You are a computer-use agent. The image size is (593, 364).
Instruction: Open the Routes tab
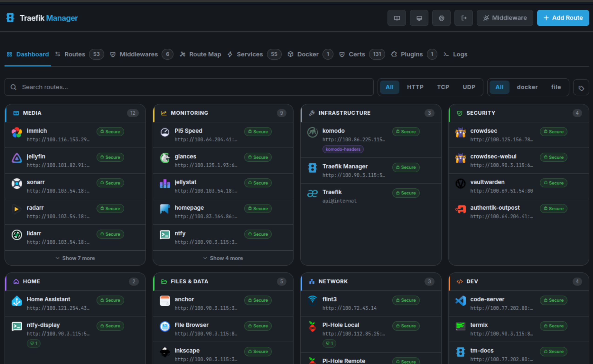(75, 54)
